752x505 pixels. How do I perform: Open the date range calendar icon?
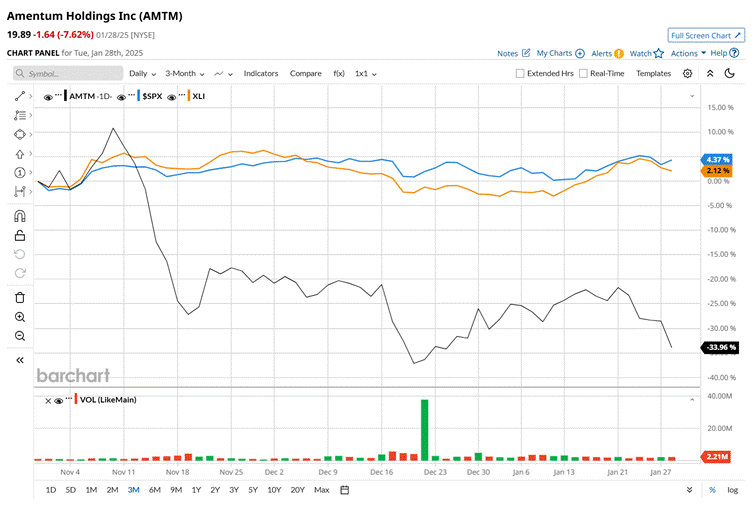click(344, 490)
